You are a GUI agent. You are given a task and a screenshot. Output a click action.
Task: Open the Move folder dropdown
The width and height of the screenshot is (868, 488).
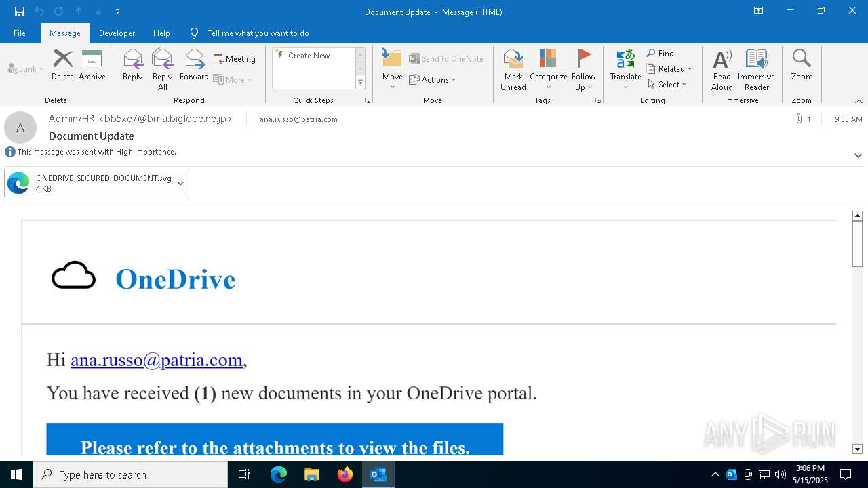(392, 70)
